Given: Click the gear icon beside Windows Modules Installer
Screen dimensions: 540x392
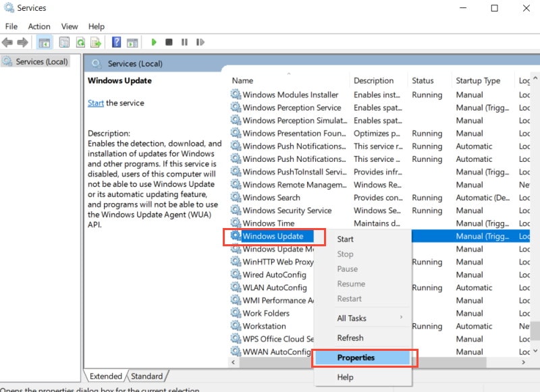Looking at the screenshot, I should [236, 94].
